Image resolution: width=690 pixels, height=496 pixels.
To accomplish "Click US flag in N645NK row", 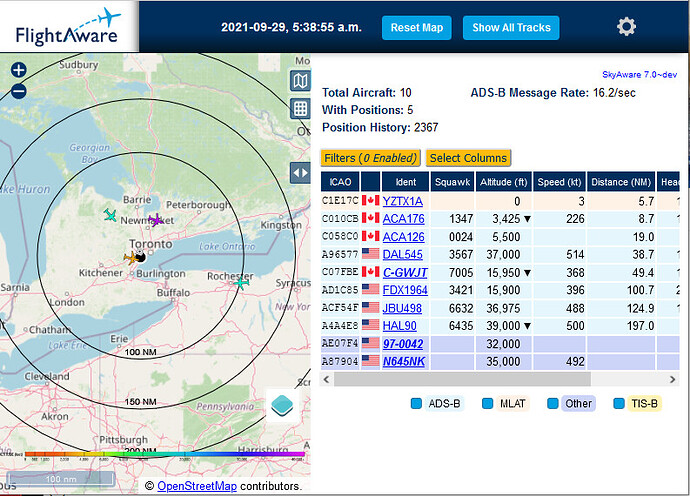I will tap(371, 361).
